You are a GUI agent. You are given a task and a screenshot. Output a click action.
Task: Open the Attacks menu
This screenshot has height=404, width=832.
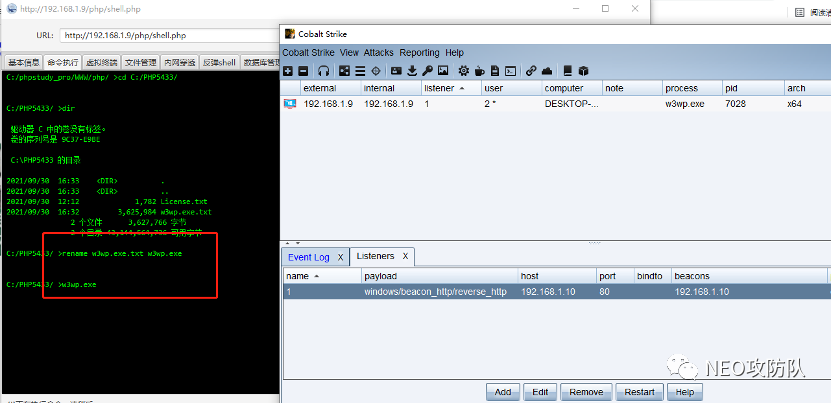[x=378, y=52]
